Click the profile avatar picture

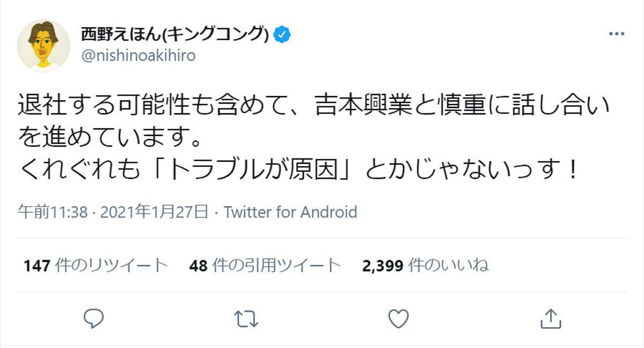click(43, 46)
